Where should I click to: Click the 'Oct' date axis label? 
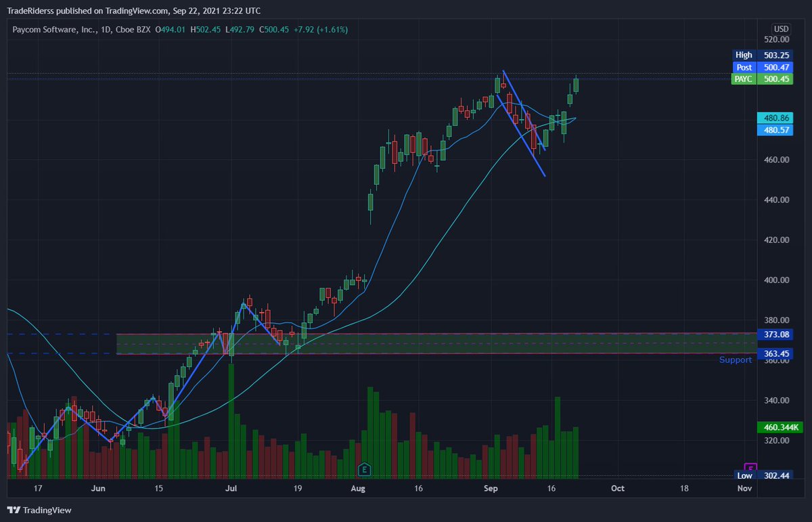tap(617, 488)
